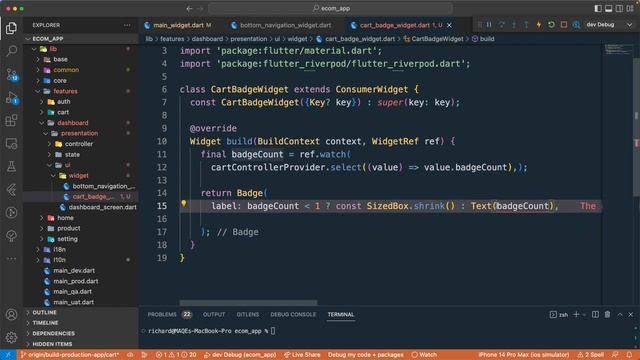
Task: Add a new terminal with plus icon
Action: pos(576,314)
